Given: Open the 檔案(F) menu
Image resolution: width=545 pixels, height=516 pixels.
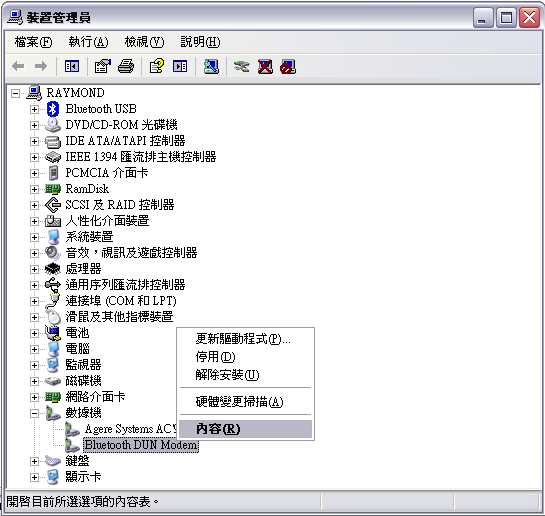Looking at the screenshot, I should click(x=33, y=42).
